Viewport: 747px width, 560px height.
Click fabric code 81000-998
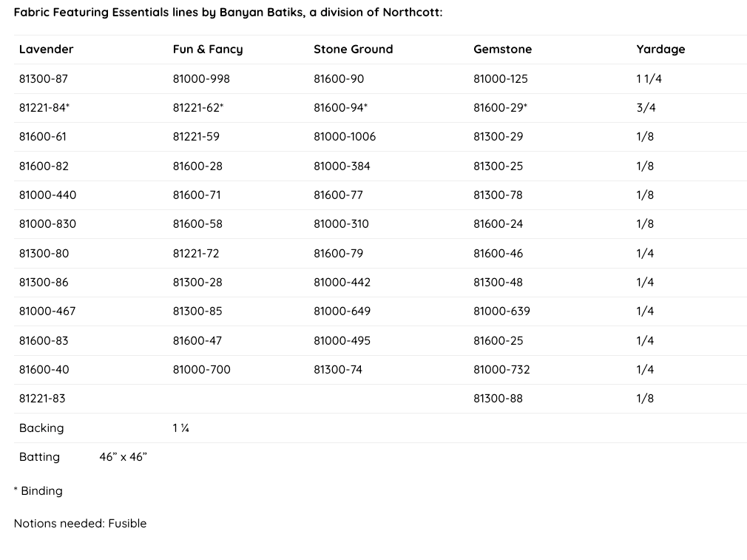[x=201, y=78]
